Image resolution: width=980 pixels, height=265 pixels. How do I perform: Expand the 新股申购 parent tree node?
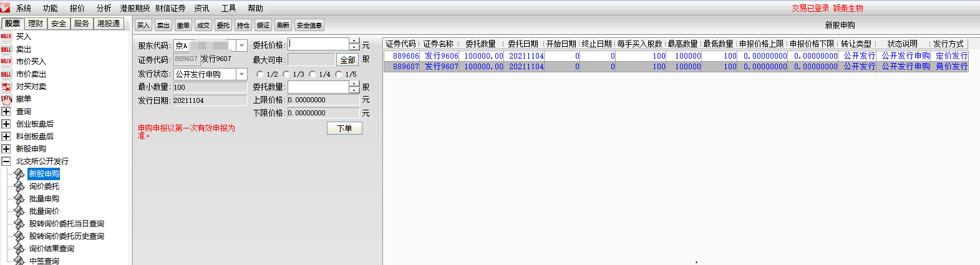[6, 149]
